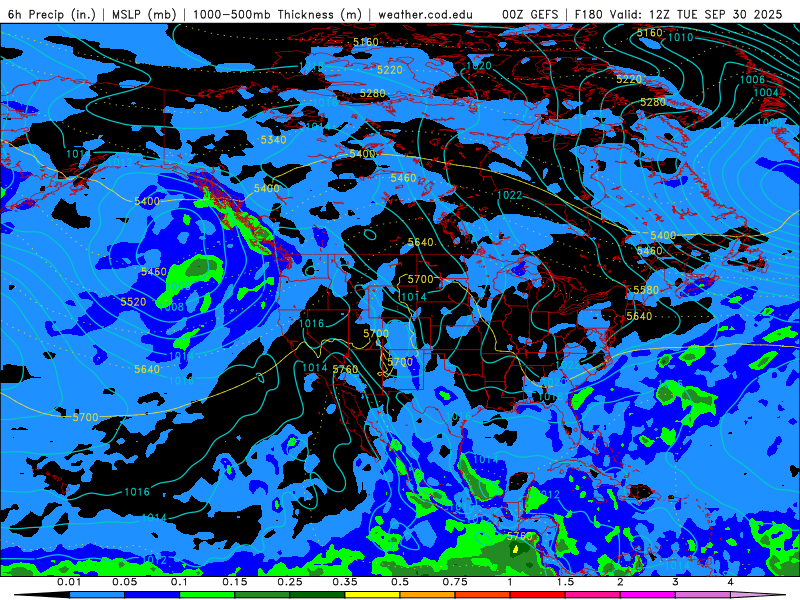Screen dimensions: 800x600
Task: Click the 0.15 legend value
Action: coord(235,582)
